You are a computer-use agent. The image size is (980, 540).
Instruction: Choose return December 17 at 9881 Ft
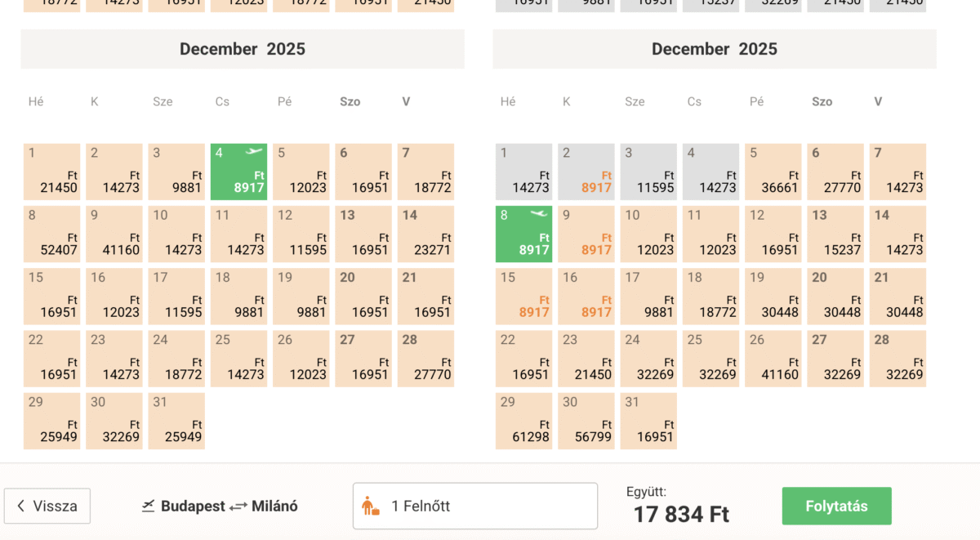648,297
